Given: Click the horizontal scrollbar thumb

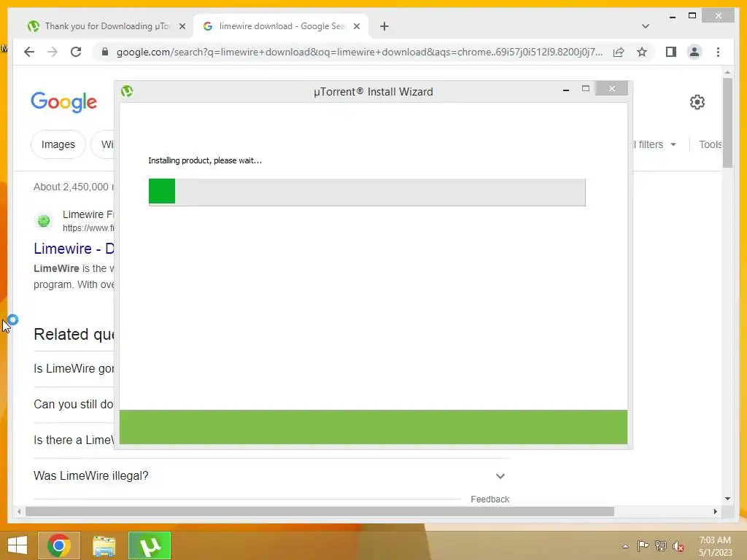Looking at the screenshot, I should coord(320,511).
